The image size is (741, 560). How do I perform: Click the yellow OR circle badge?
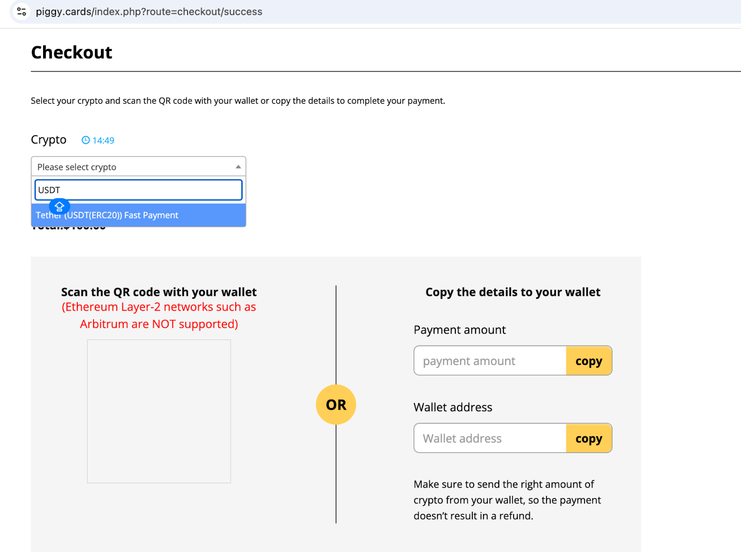336,404
